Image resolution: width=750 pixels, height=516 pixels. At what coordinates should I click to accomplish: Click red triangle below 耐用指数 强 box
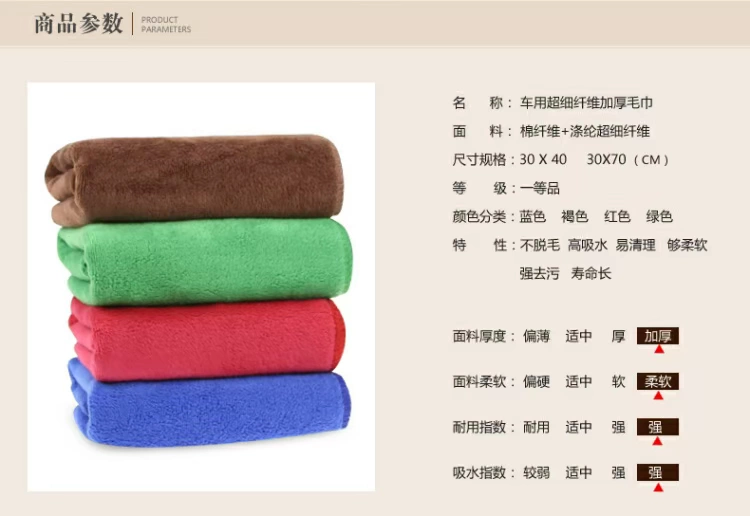coord(658,440)
